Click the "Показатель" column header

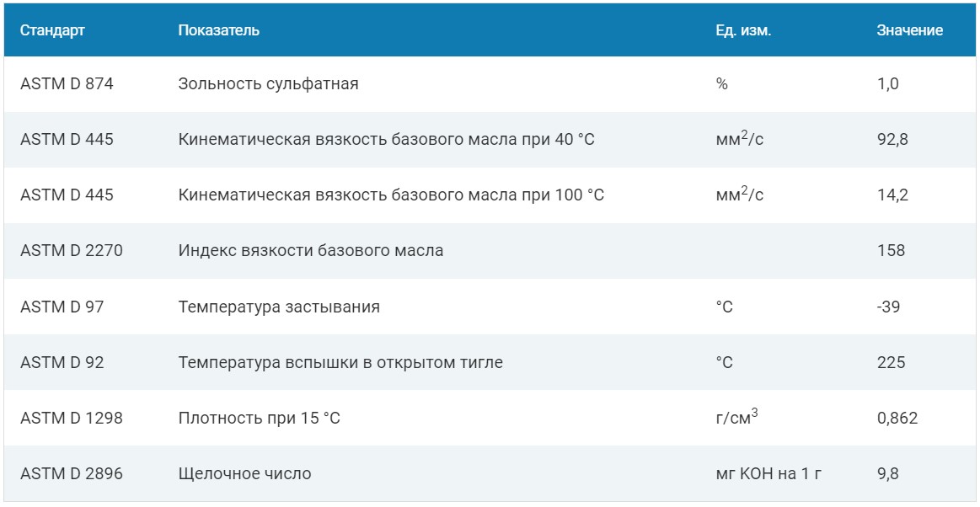click(x=218, y=30)
